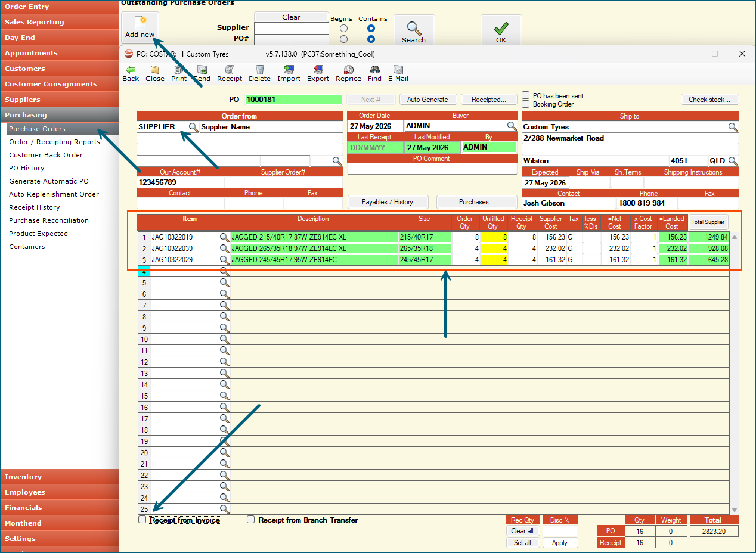Open item lookup on row 10
Screen dimensions: 756x553
tap(224, 339)
